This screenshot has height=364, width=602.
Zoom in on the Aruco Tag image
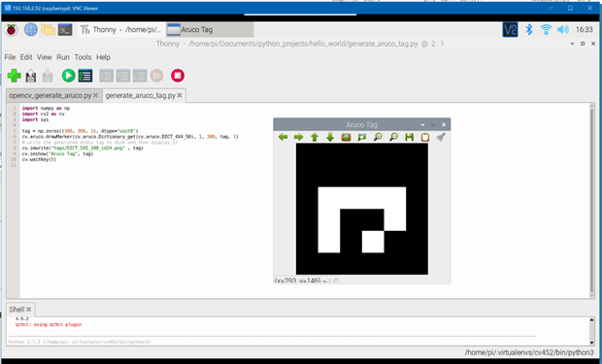[378, 137]
